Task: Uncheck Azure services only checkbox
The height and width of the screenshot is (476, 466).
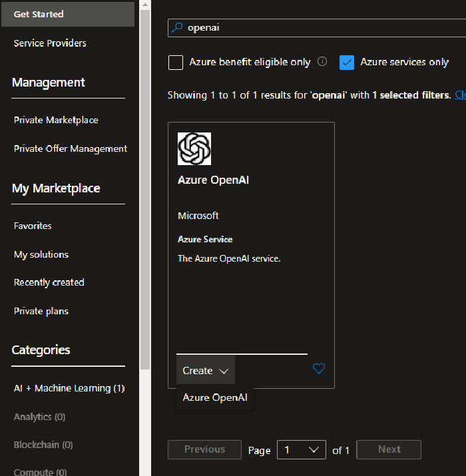Action: [346, 63]
